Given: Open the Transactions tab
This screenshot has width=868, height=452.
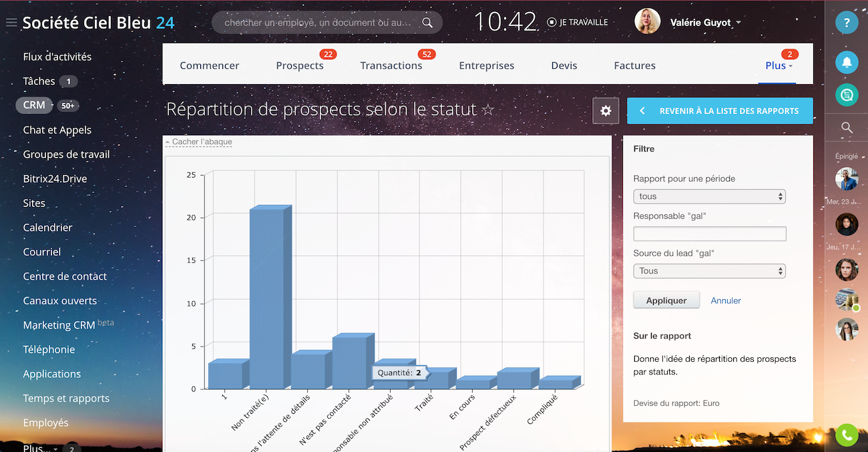Looking at the screenshot, I should pos(391,65).
